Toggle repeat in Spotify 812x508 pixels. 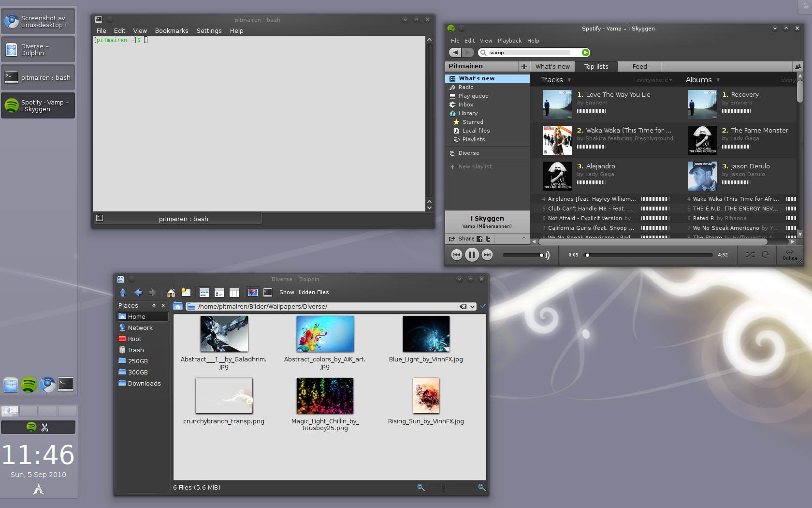click(x=765, y=254)
